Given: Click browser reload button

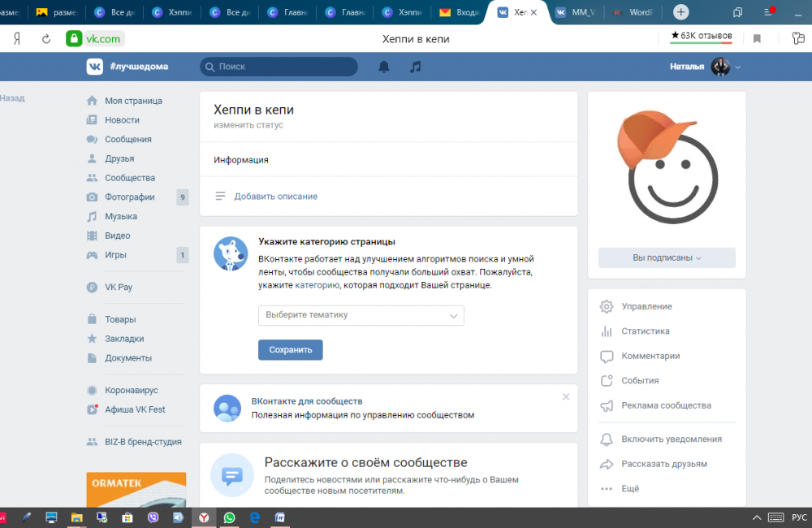Looking at the screenshot, I should tap(46, 39).
